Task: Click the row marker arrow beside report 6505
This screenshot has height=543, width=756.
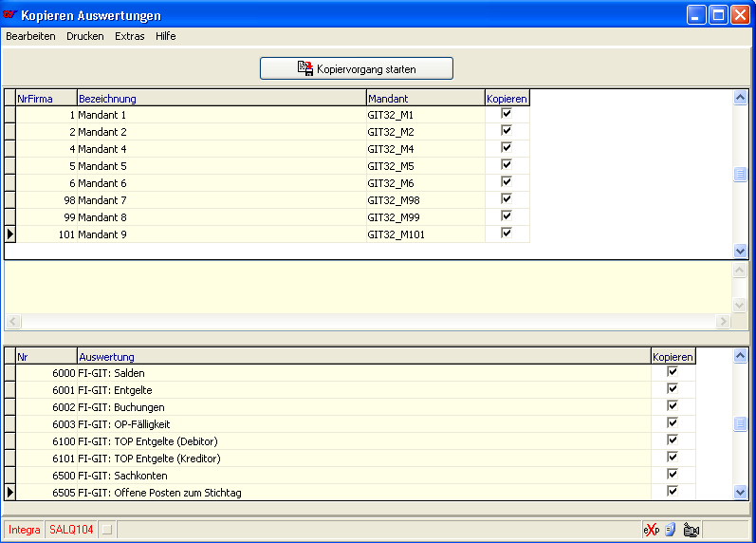Action: pos(10,492)
